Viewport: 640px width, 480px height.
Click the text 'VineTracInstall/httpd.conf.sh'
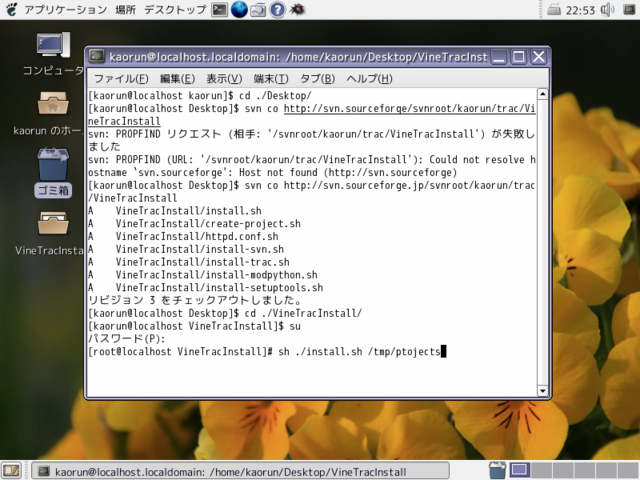(197, 236)
